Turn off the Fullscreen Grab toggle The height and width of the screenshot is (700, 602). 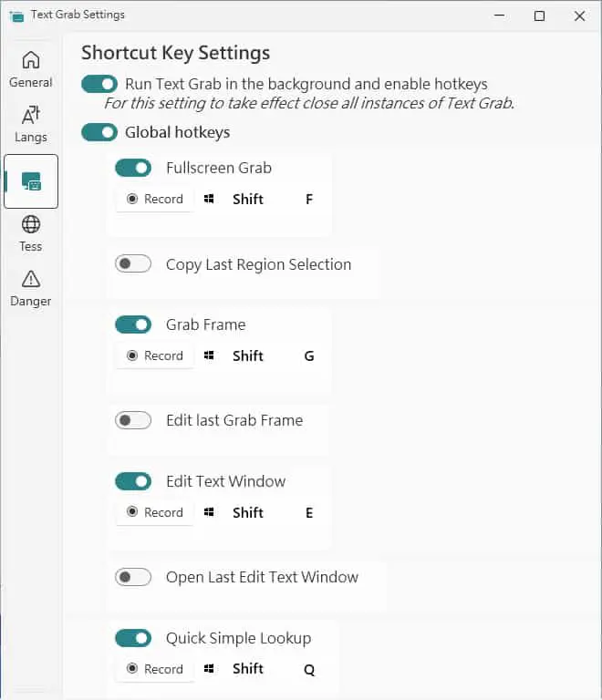[133, 168]
